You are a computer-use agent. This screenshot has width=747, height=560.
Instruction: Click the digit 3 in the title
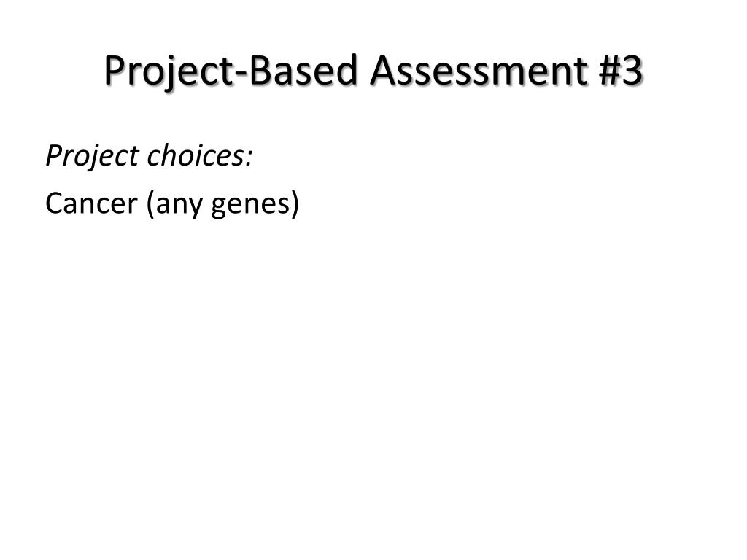pyautogui.click(x=632, y=71)
